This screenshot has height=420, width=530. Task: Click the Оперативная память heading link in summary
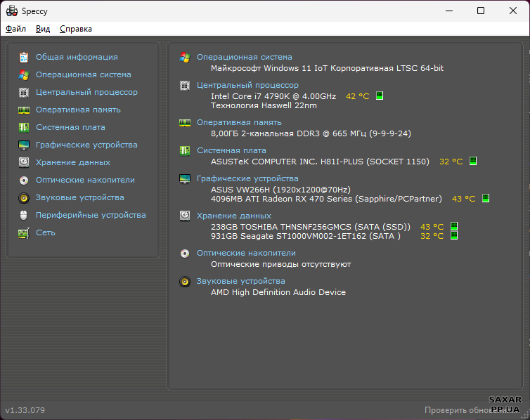(239, 122)
